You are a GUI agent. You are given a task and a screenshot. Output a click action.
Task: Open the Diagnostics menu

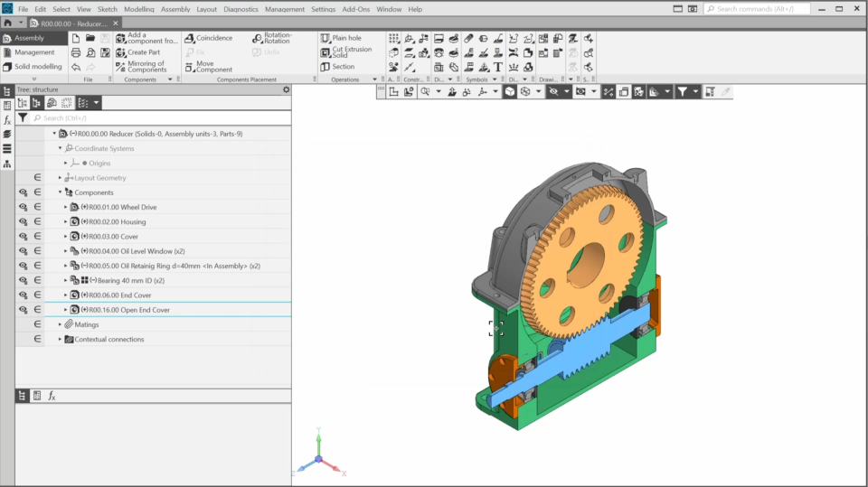pyautogui.click(x=241, y=9)
